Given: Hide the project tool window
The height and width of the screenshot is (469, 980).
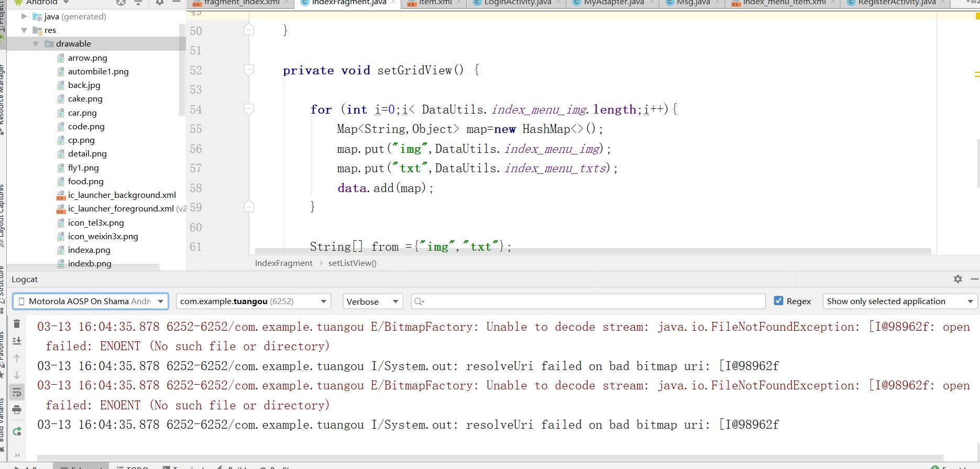Looking at the screenshot, I should pos(177,2).
